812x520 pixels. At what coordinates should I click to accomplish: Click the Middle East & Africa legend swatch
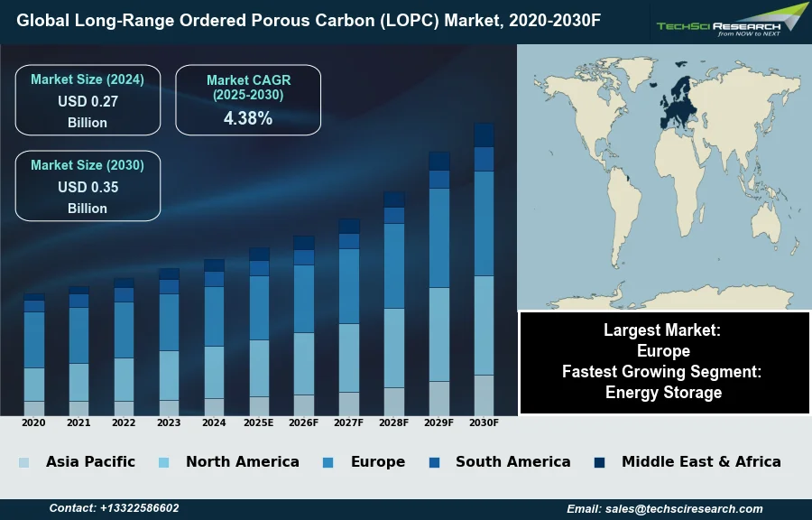pos(600,462)
